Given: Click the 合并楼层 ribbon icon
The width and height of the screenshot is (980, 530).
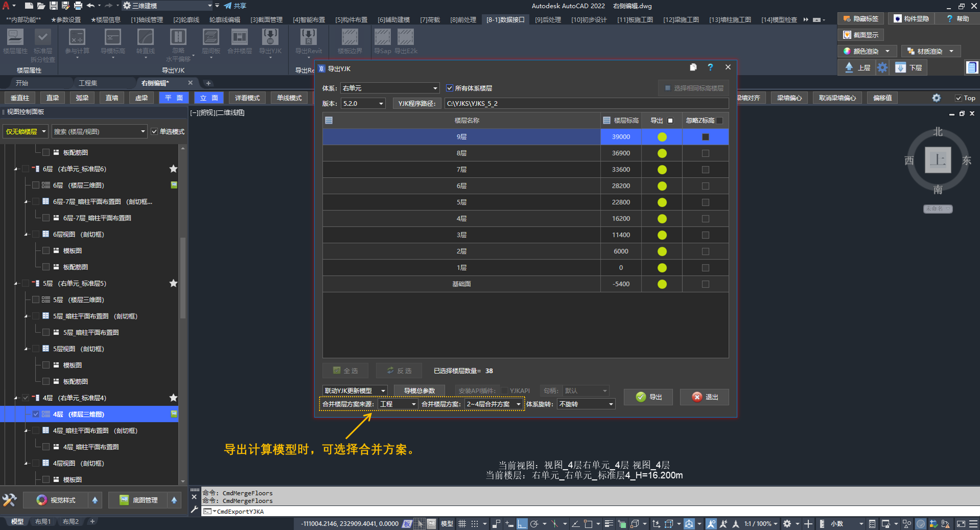Looking at the screenshot, I should pyautogui.click(x=239, y=38).
